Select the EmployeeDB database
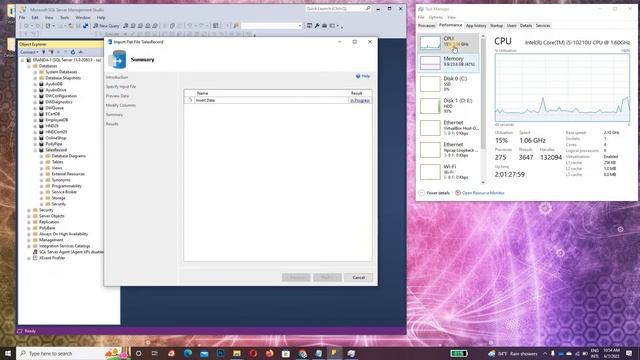Image resolution: width=640 pixels, height=360 pixels. pyautogui.click(x=56, y=120)
